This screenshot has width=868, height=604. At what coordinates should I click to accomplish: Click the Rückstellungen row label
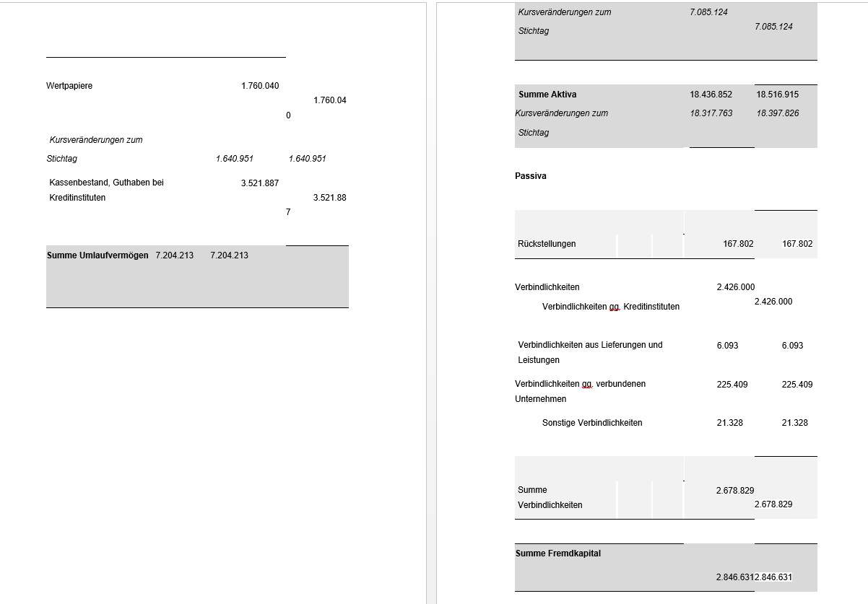(x=547, y=244)
